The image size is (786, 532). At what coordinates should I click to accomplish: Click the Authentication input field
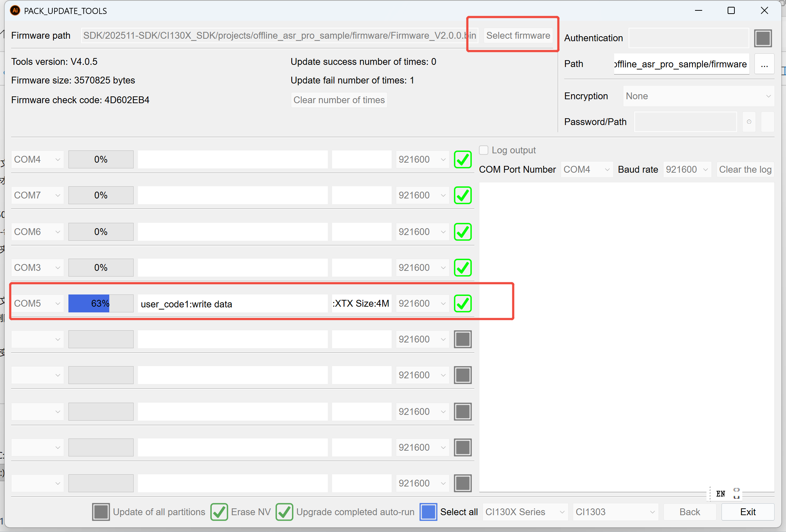[x=689, y=38]
